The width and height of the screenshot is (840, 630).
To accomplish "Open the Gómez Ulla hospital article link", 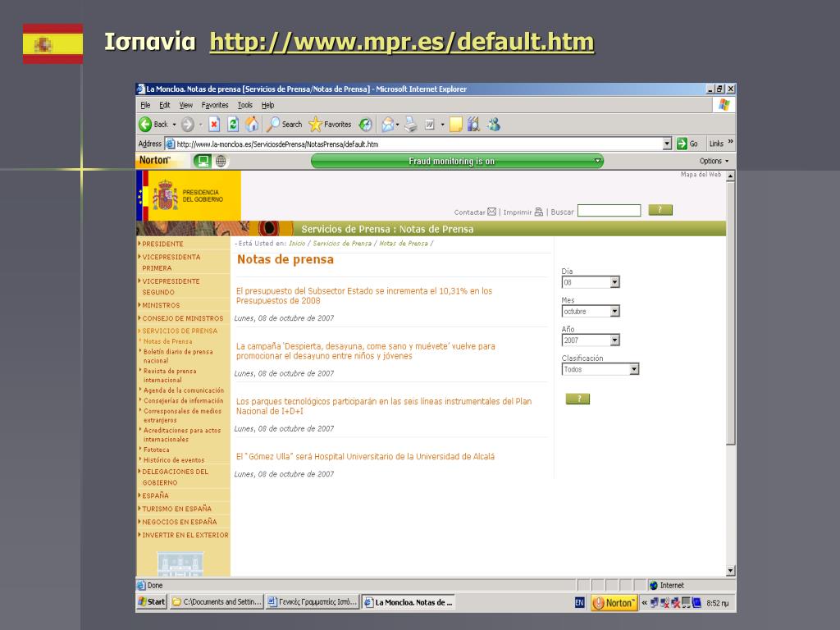I will 365,456.
